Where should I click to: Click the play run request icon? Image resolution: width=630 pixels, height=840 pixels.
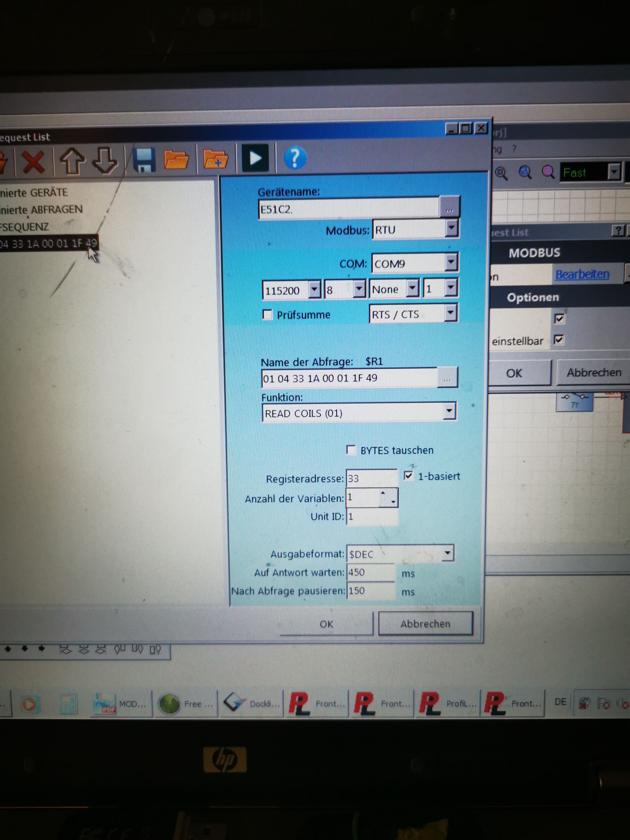(255, 157)
